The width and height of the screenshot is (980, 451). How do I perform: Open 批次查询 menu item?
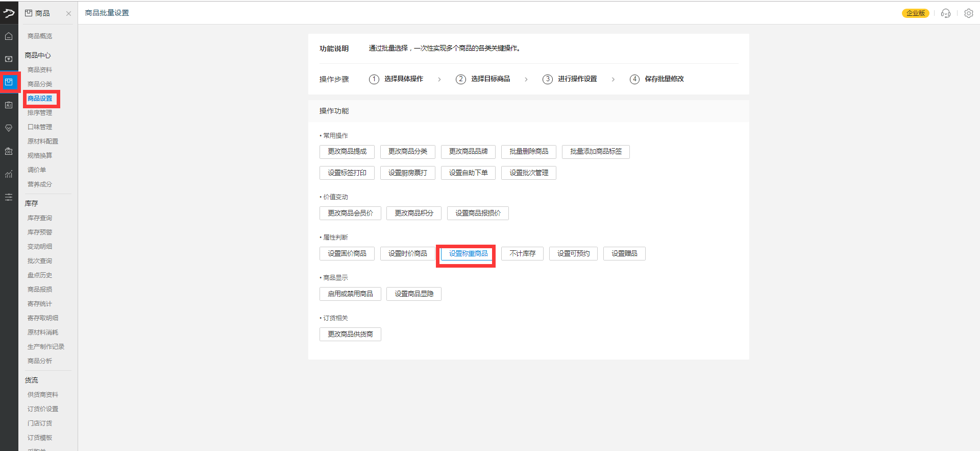pyautogui.click(x=40, y=261)
